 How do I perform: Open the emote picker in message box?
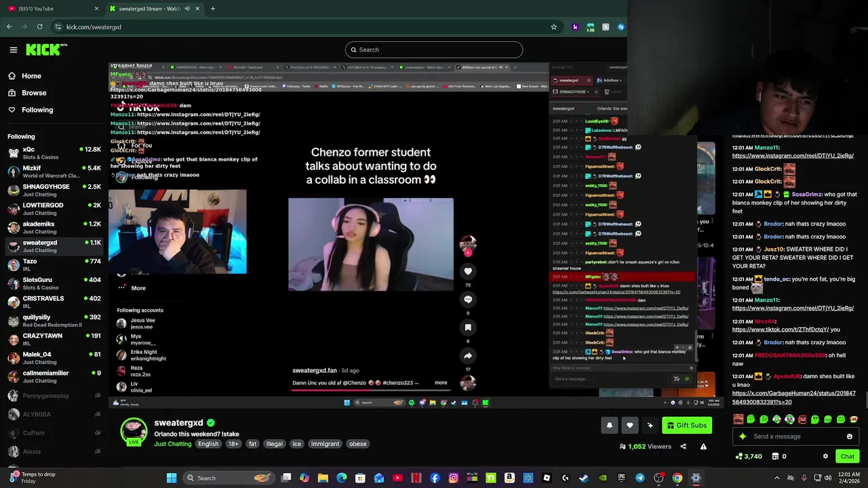849,436
